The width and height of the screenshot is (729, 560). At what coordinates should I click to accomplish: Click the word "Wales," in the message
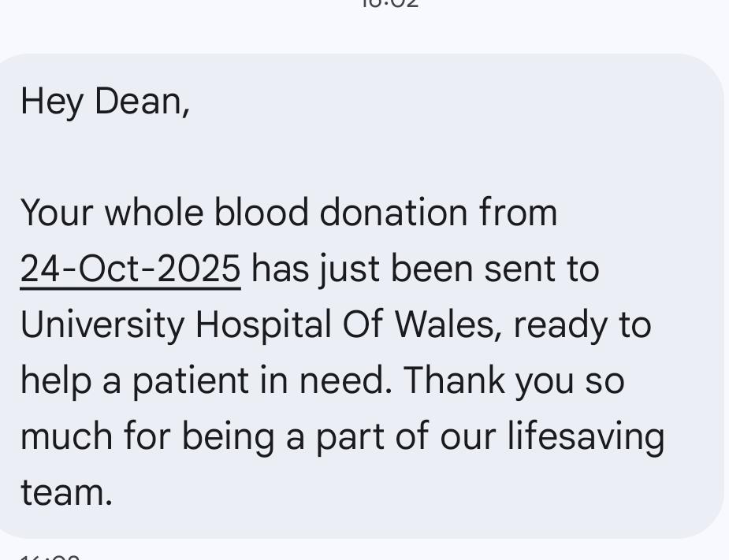tap(448, 325)
